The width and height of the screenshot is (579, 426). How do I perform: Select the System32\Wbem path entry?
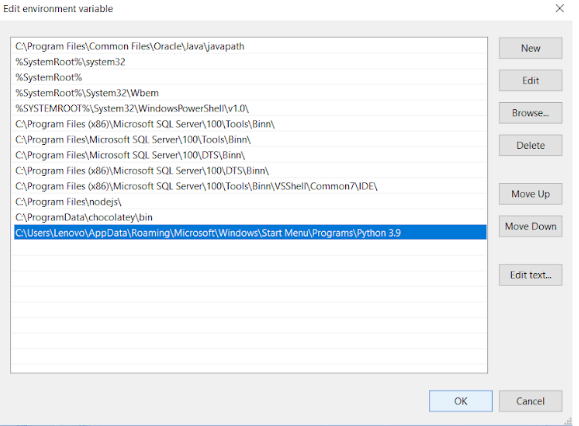click(x=250, y=93)
